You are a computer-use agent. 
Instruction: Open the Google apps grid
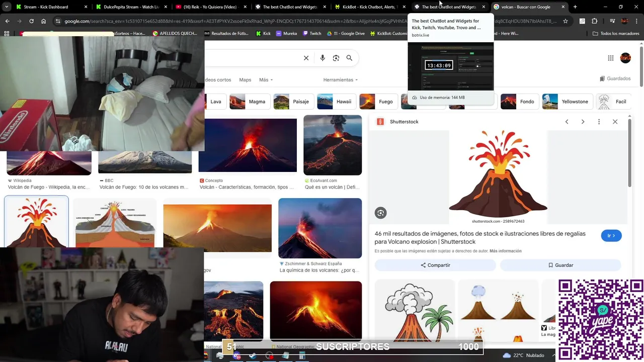tap(610, 58)
